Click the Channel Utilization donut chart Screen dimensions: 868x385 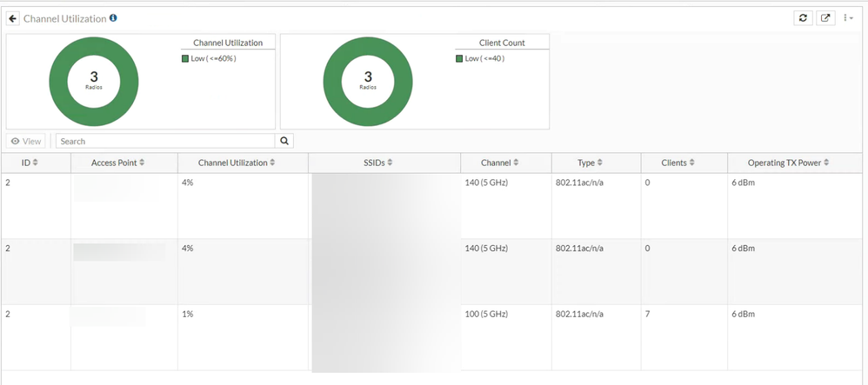[x=94, y=82]
